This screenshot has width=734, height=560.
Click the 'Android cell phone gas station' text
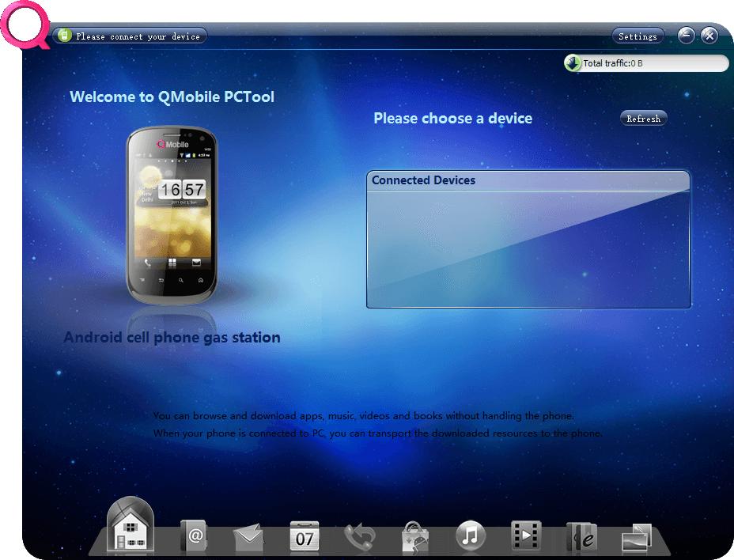click(x=172, y=338)
